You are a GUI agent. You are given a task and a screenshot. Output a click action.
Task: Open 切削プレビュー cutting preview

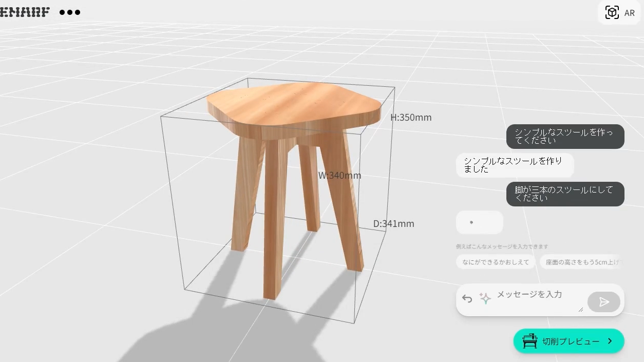click(569, 341)
